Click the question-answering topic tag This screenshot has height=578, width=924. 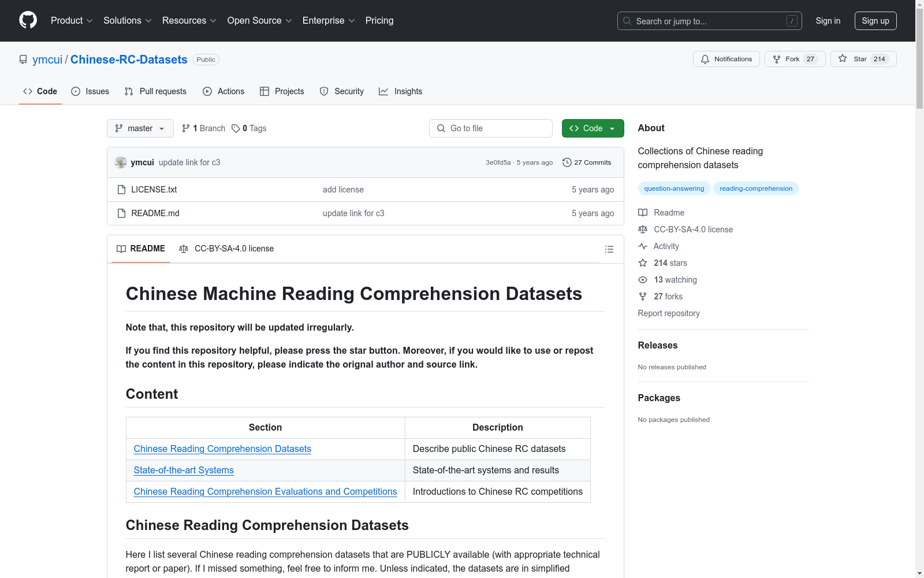674,188
